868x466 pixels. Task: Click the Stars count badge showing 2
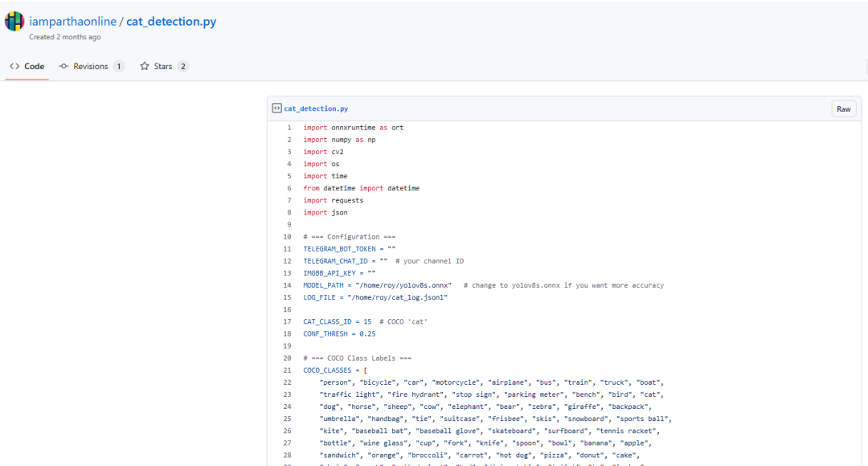pos(183,67)
